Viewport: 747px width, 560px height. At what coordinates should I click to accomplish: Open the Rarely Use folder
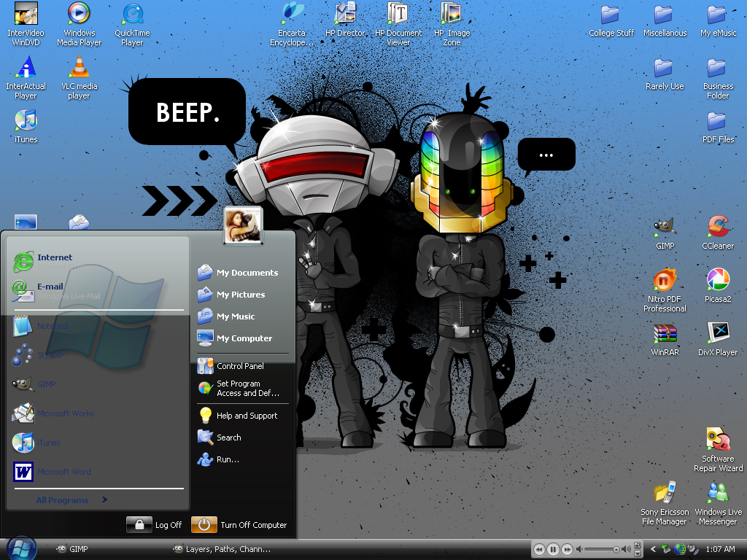[x=665, y=74]
